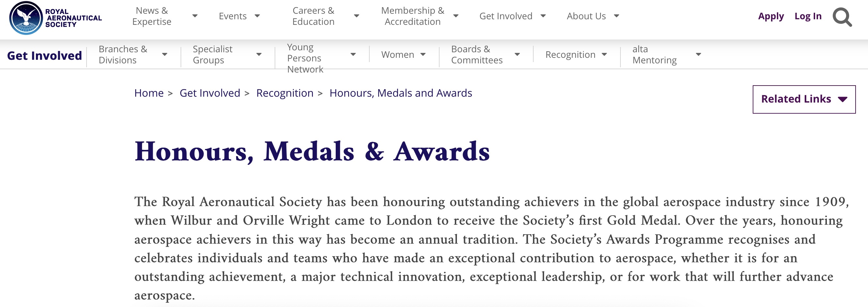
Task: Open the Women submenu dropdown
Action: 424,54
